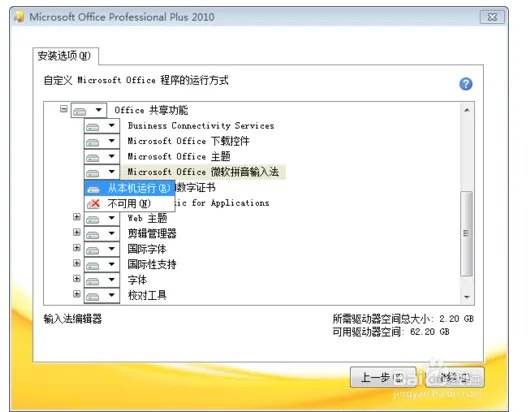This screenshot has width=532, height=412.
Task: Expand the 国际性支持 tree node
Action: point(77,263)
